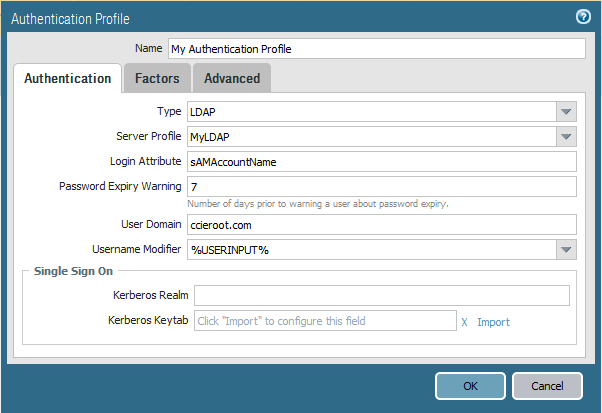The image size is (602, 413).
Task: Open the Advanced tab
Action: point(231,78)
